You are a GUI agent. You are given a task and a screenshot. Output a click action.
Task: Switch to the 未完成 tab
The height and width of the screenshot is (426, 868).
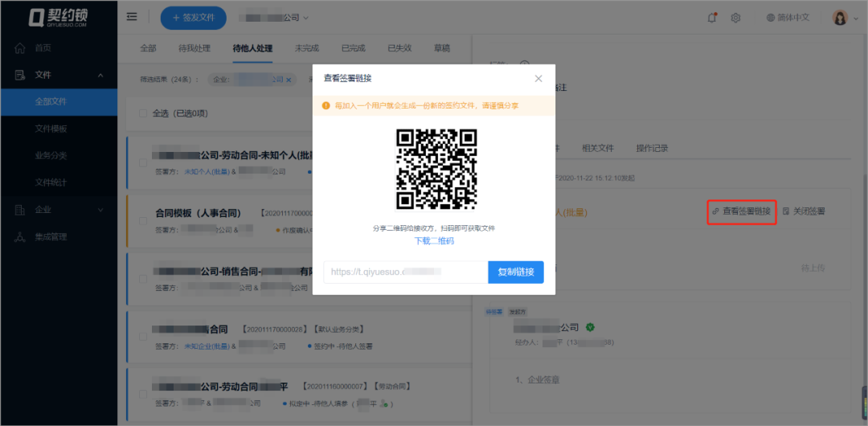tap(307, 48)
